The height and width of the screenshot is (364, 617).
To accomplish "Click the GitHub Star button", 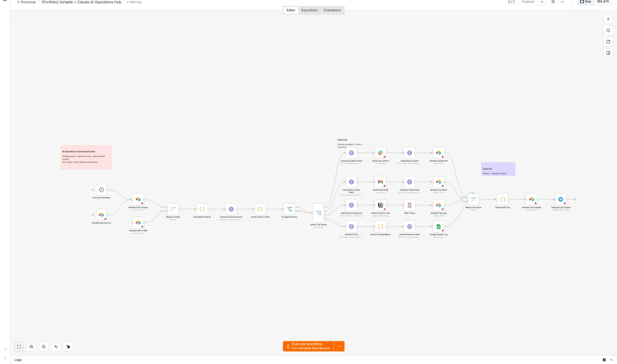I will [586, 2].
